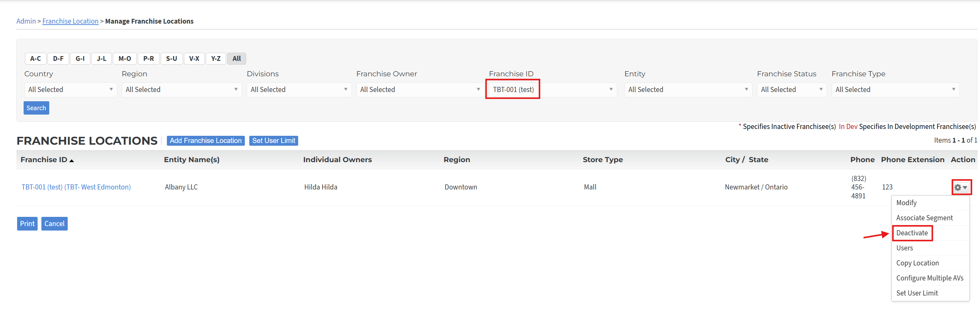980x314 pixels.
Task: Choose Modify from the action menu
Action: (x=930, y=203)
